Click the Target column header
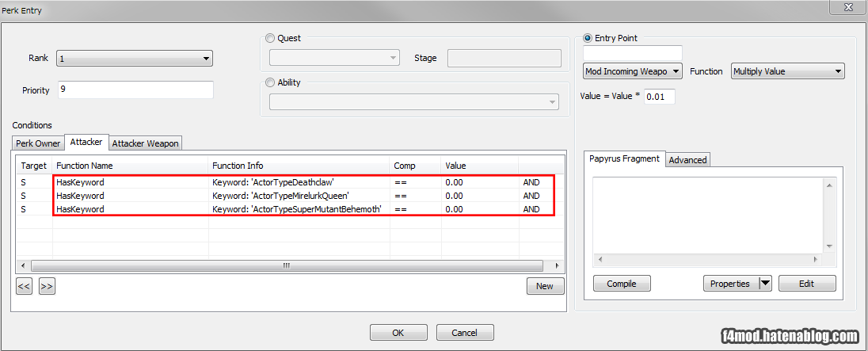Viewport: 868px width, 351px height. tap(34, 166)
